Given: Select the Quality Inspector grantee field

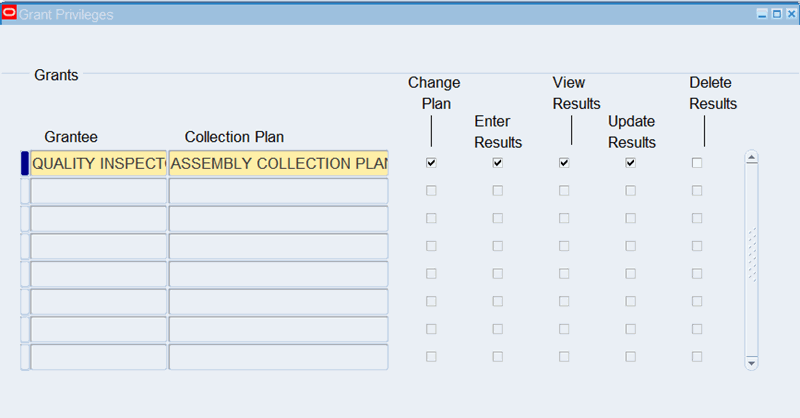Looking at the screenshot, I should pyautogui.click(x=98, y=163).
